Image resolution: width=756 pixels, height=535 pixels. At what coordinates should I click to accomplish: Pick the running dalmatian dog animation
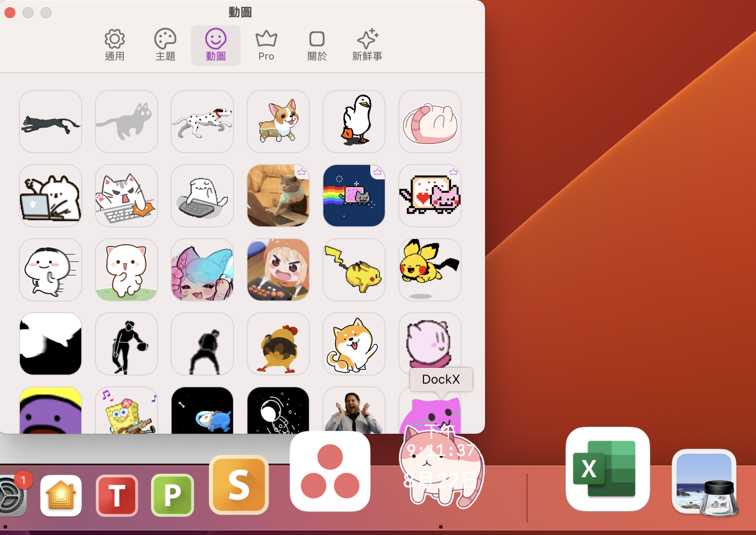pos(202,122)
